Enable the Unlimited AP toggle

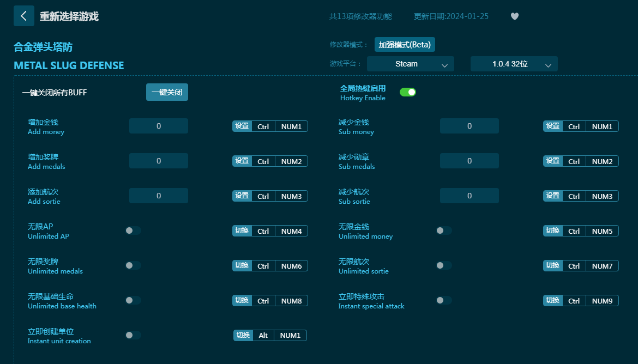[133, 230]
